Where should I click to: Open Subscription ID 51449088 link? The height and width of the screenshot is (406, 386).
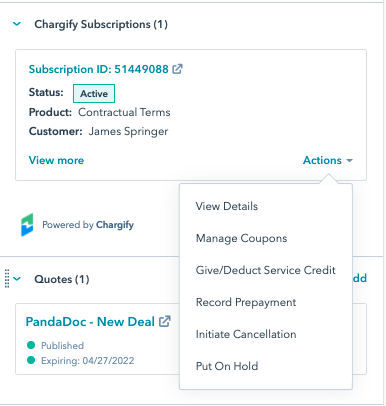pos(99,69)
